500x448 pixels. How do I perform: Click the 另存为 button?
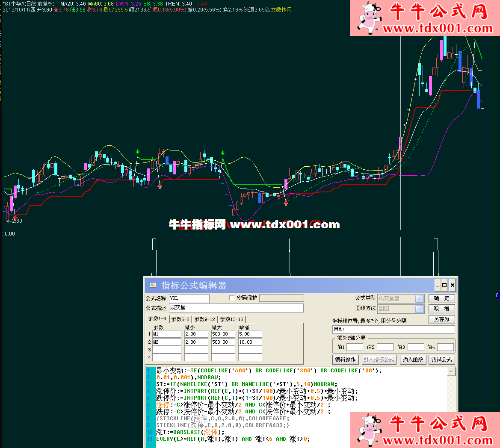coord(441,319)
